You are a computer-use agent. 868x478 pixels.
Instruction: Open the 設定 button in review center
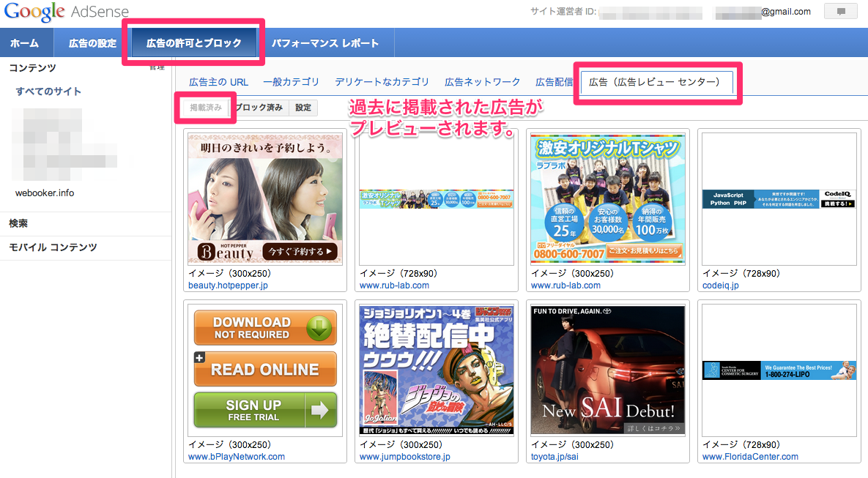[x=303, y=108]
